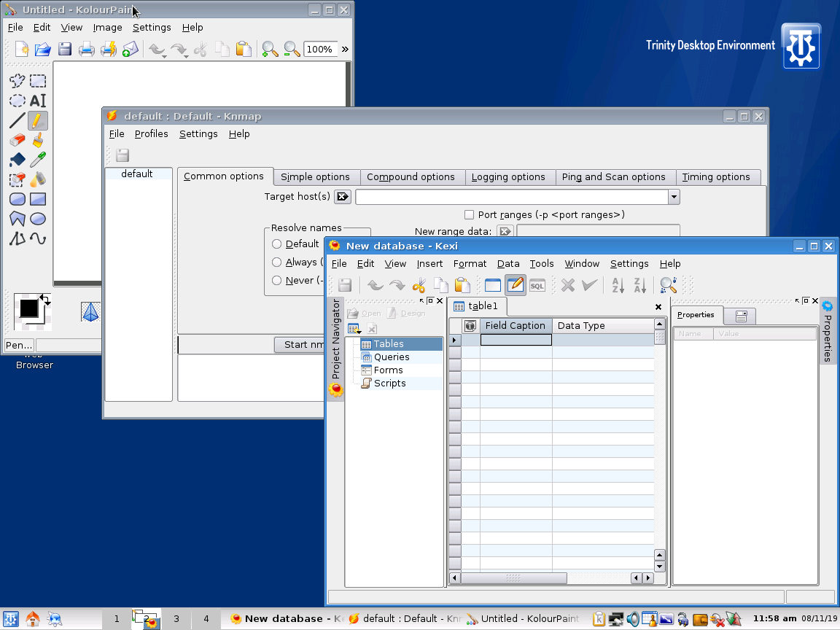Select the rectangular Selection tool in KolourPaint
The width and height of the screenshot is (840, 630).
point(37,81)
